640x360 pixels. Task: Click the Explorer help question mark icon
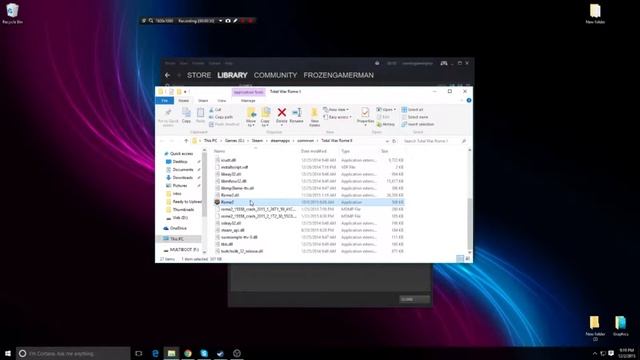pos(469,100)
